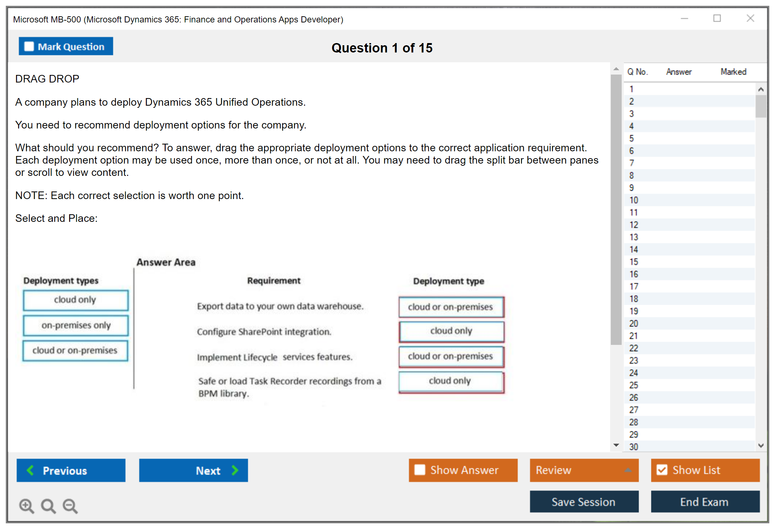Click the green right arrow on Next
778x532 pixels.
pos(235,470)
